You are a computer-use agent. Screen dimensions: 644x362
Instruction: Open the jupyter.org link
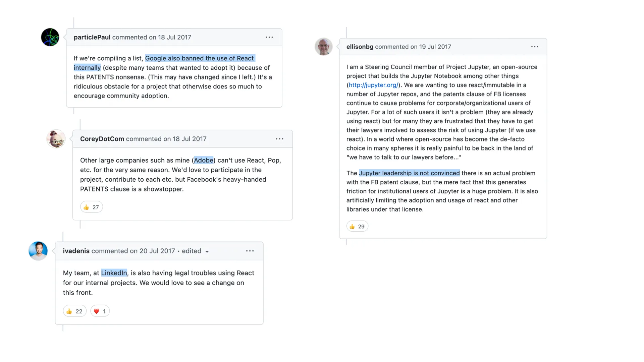(x=373, y=85)
